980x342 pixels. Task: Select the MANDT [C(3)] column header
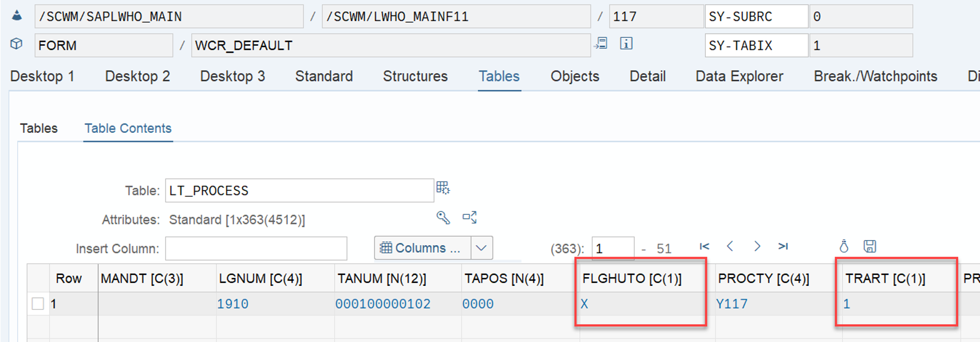[x=157, y=278]
